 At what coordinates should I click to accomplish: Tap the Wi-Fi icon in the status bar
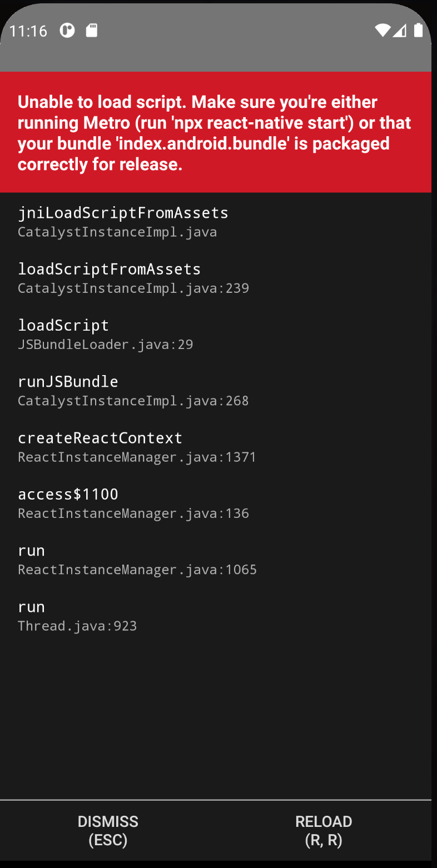pyautogui.click(x=383, y=31)
